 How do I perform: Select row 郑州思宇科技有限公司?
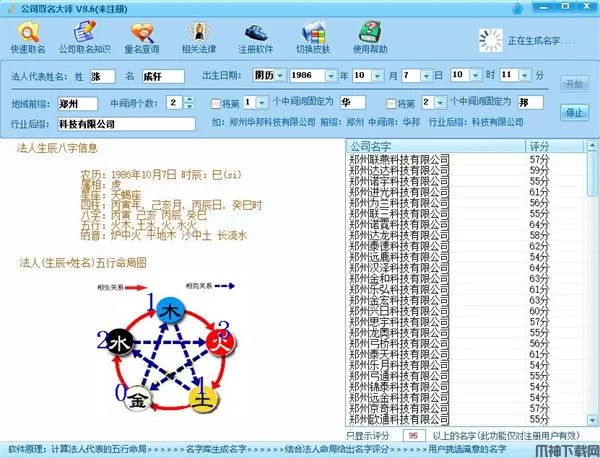point(466,322)
